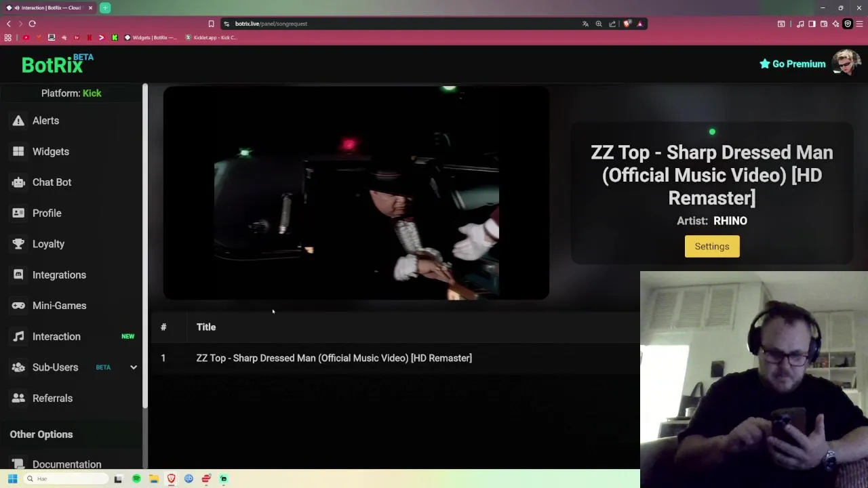Click the Referrals people icon
The width and height of the screenshot is (868, 488).
click(18, 398)
